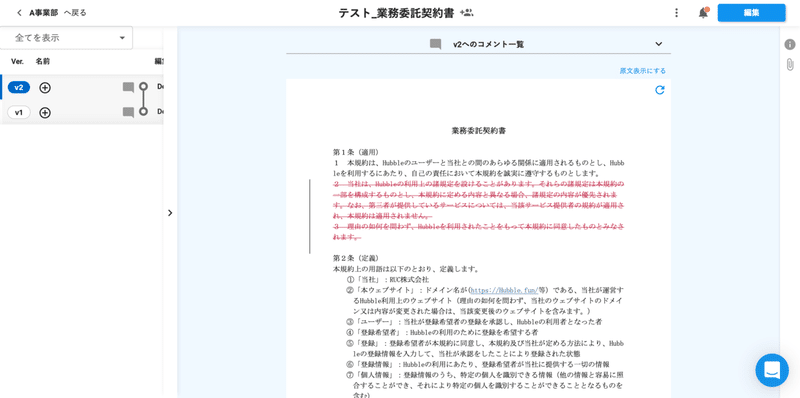Open the notifications bell
This screenshot has height=398, width=800.
tap(703, 13)
